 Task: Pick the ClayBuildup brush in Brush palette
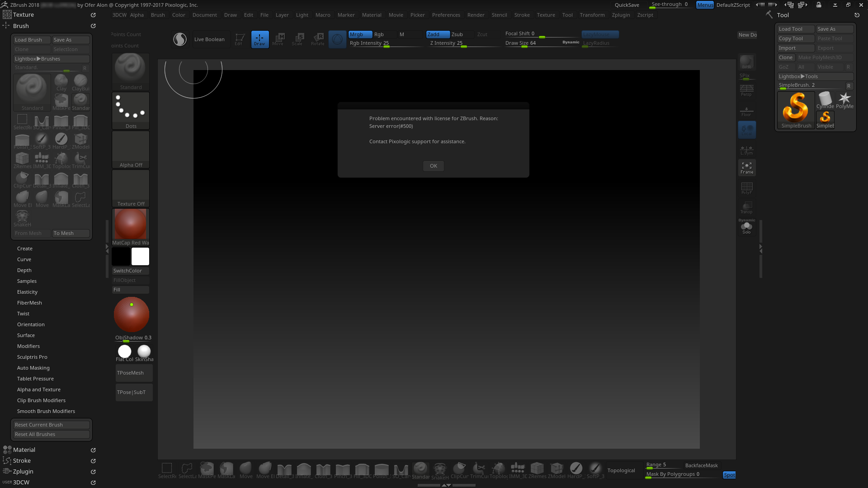(80, 83)
